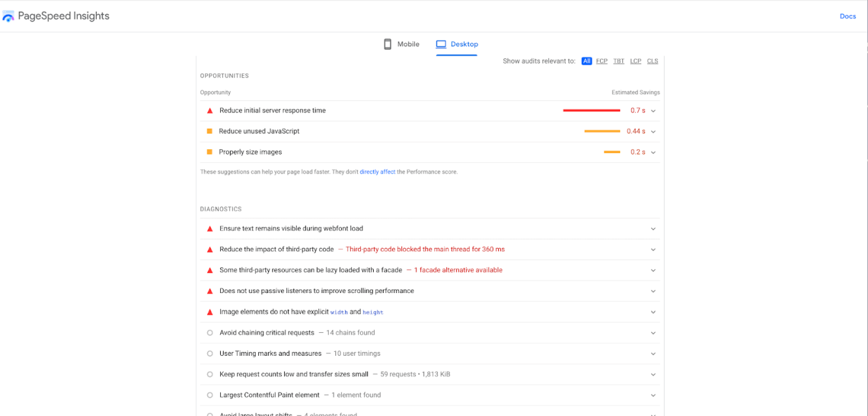This screenshot has height=416, width=868.
Task: Click the 0.7 s savings value
Action: 637,111
